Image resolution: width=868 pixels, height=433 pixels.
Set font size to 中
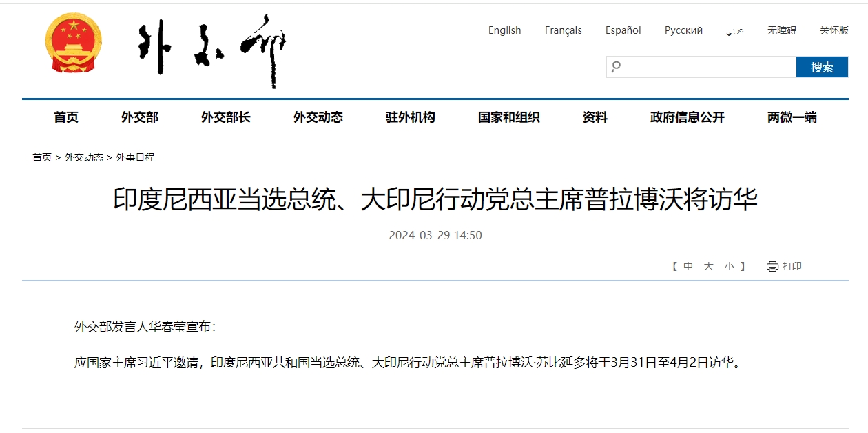point(688,267)
